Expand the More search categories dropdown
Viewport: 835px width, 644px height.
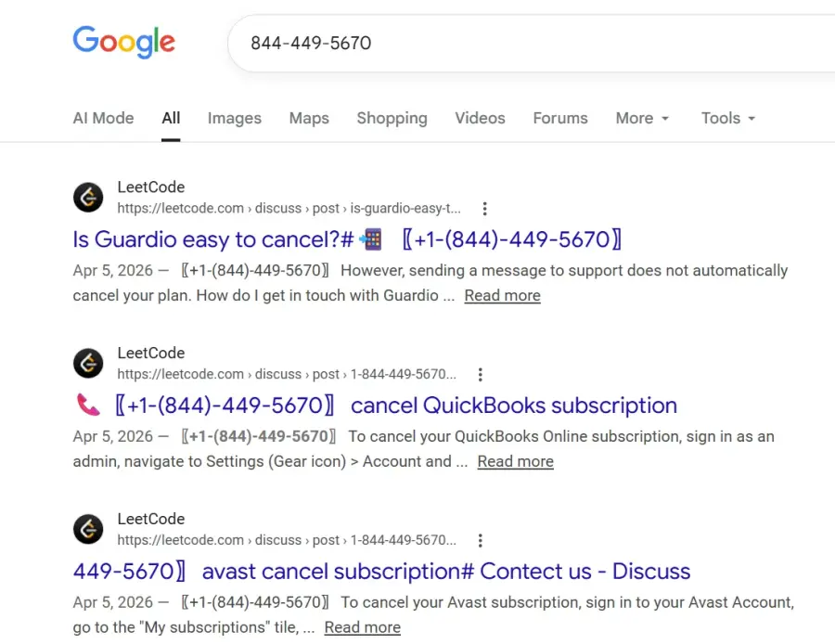pos(642,119)
